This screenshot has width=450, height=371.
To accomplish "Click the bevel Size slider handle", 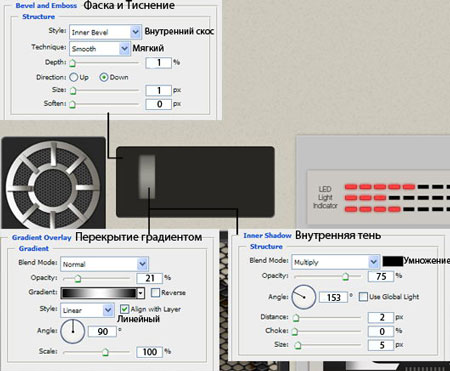I will pos(73,91).
